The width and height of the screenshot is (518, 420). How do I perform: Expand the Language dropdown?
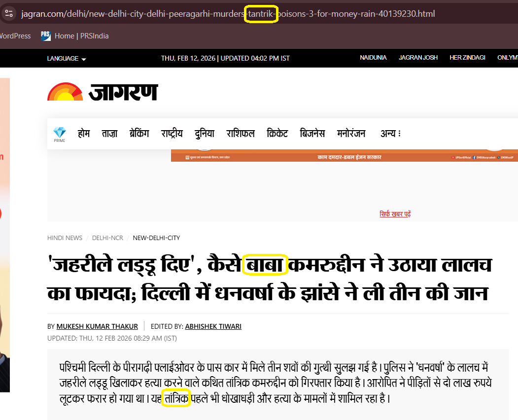pyautogui.click(x=67, y=58)
